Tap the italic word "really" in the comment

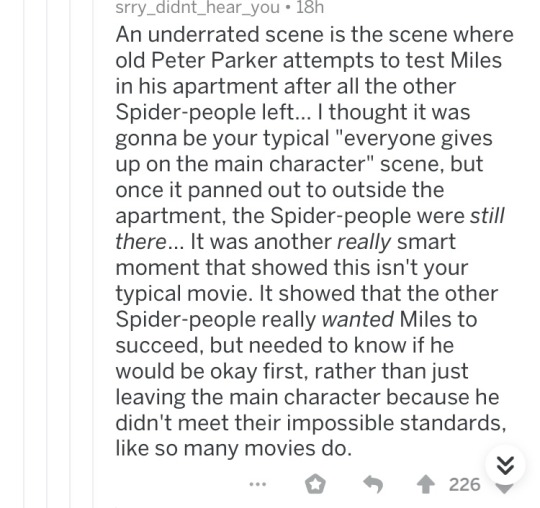click(364, 242)
